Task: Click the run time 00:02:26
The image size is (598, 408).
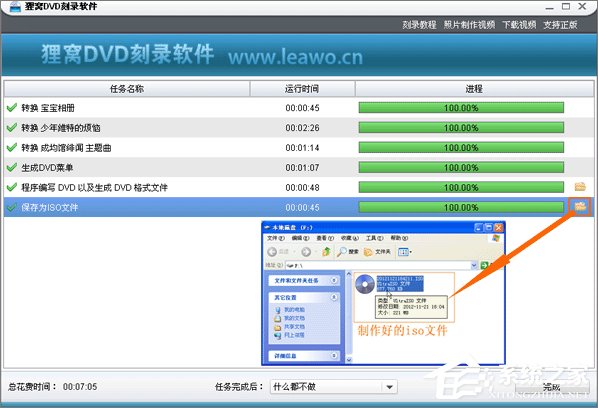Action: [302, 127]
